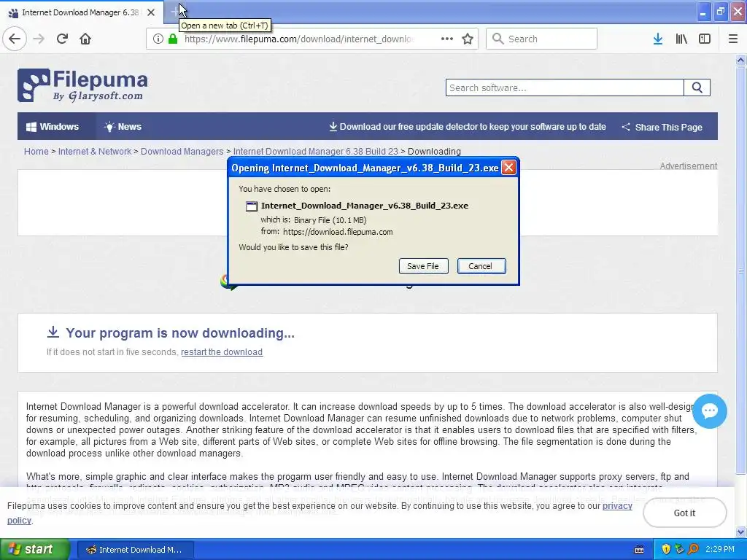Image resolution: width=747 pixels, height=560 pixels.
Task: Open the News menu item
Action: click(123, 127)
